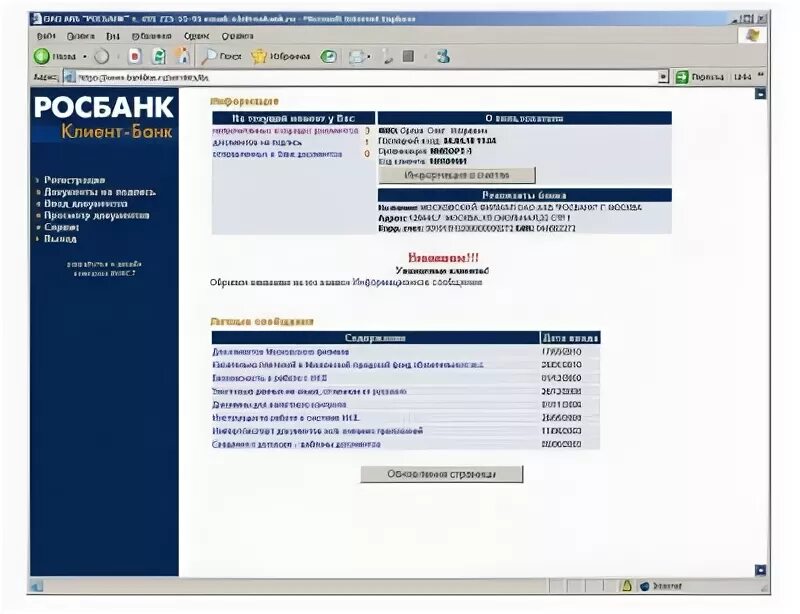Screen dimensions: 800x614
Task: Open the Вид menu
Action: [x=113, y=36]
